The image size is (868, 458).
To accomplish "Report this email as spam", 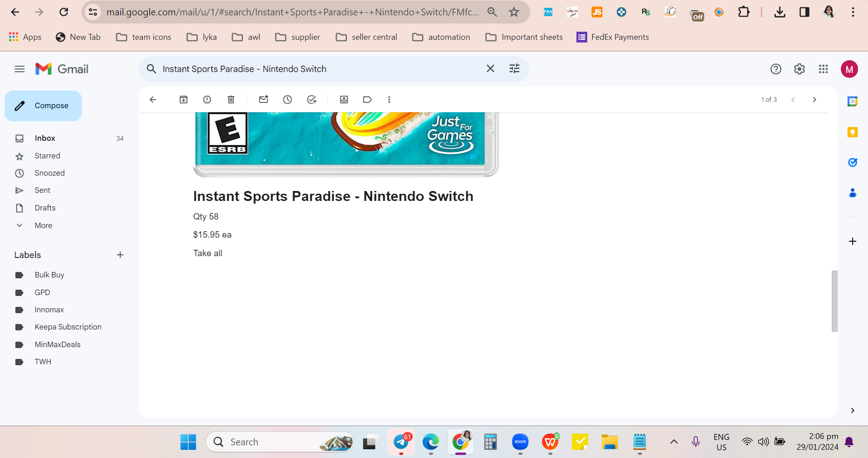I will tap(207, 100).
